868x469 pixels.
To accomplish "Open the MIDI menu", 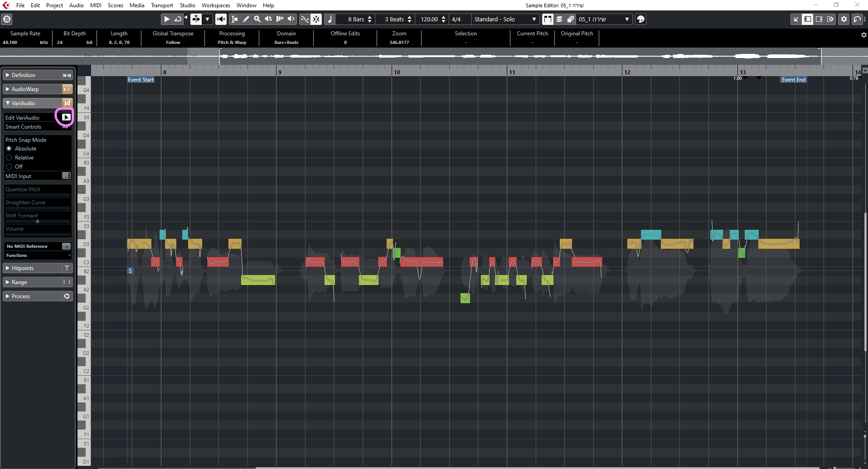I will click(x=96, y=5).
